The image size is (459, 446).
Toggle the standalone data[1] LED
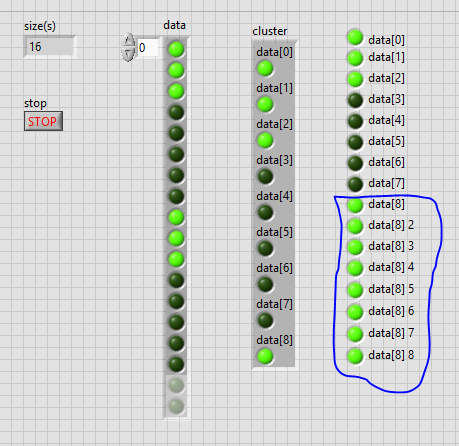tap(355, 58)
